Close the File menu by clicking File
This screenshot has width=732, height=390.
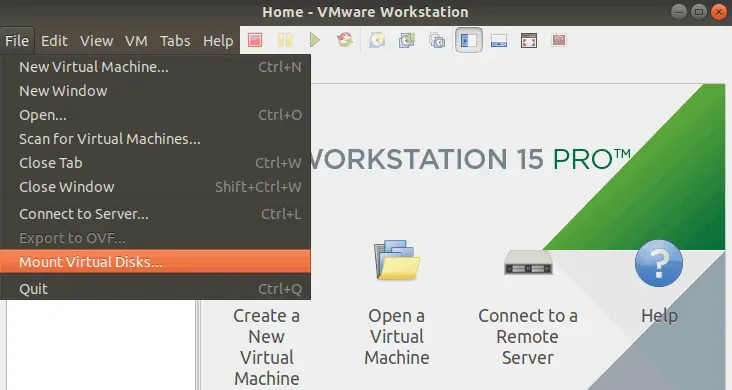pyautogui.click(x=17, y=41)
